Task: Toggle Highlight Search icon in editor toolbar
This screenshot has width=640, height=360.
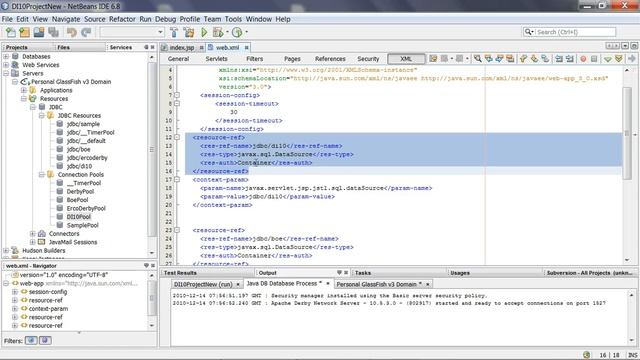Action: [x=510, y=59]
